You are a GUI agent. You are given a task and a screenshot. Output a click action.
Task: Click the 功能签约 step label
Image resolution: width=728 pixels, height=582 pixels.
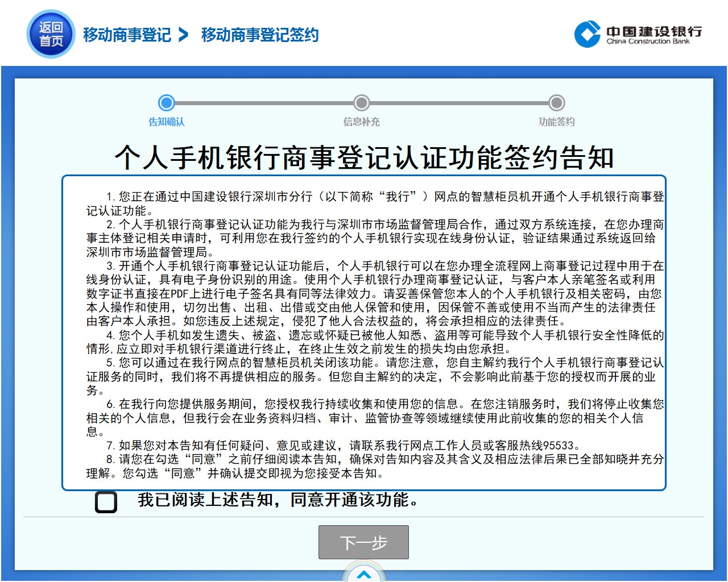556,122
